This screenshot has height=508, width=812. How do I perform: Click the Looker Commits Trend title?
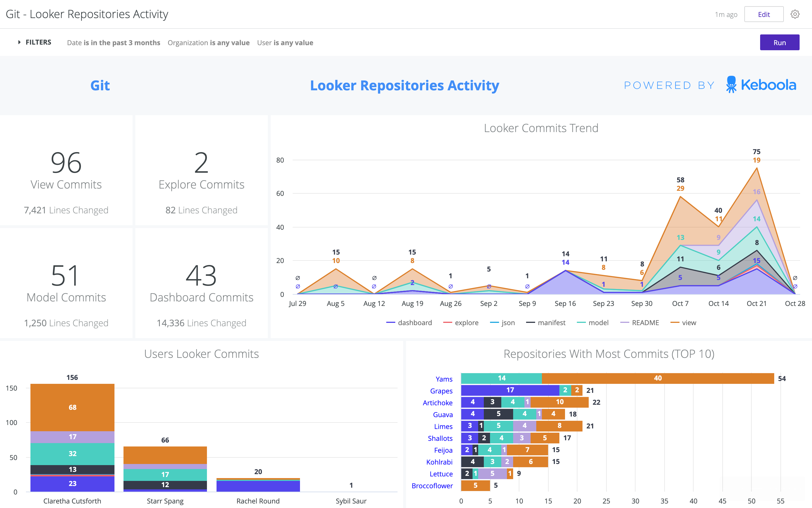[541, 128]
